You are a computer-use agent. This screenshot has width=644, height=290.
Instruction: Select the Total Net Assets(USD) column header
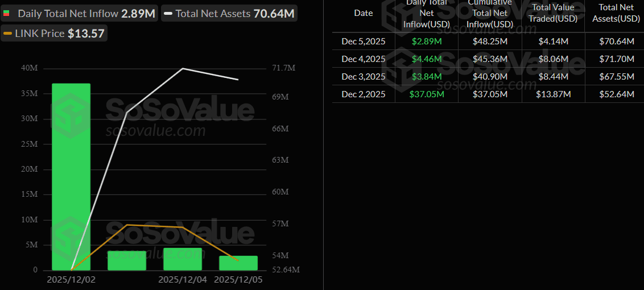[617, 13]
